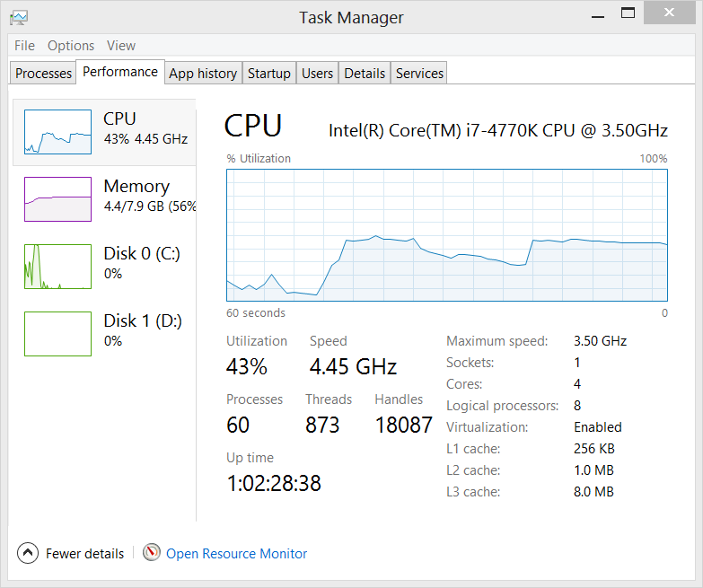The height and width of the screenshot is (588, 703).
Task: Open Resource Monitor link
Action: pos(237,554)
